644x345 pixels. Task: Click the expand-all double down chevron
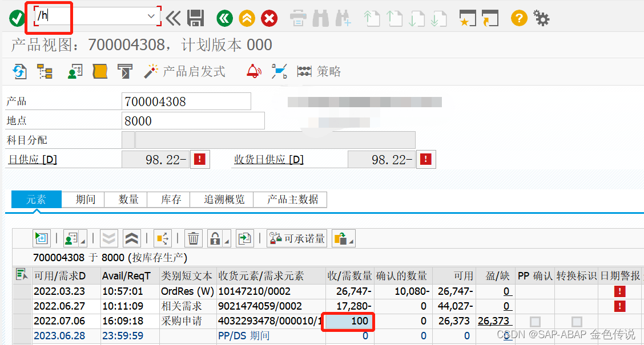tap(109, 238)
